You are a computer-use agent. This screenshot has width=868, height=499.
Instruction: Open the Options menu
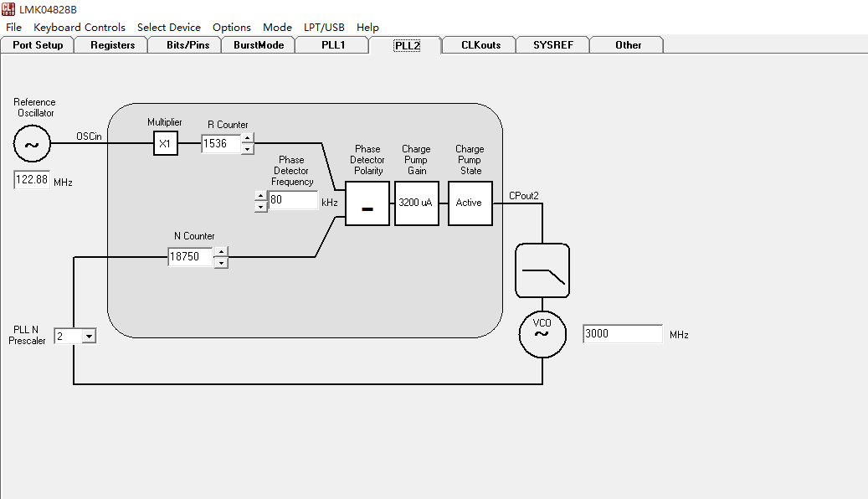pos(231,27)
